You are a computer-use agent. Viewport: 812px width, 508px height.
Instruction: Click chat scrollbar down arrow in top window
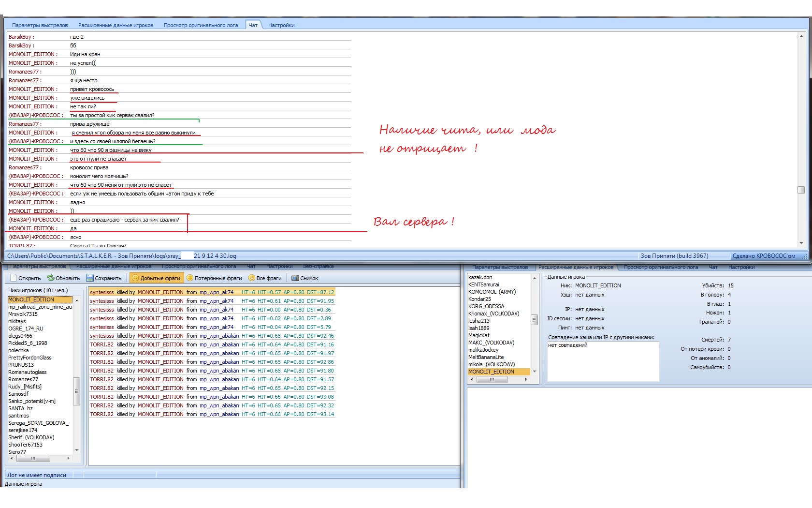[801, 243]
